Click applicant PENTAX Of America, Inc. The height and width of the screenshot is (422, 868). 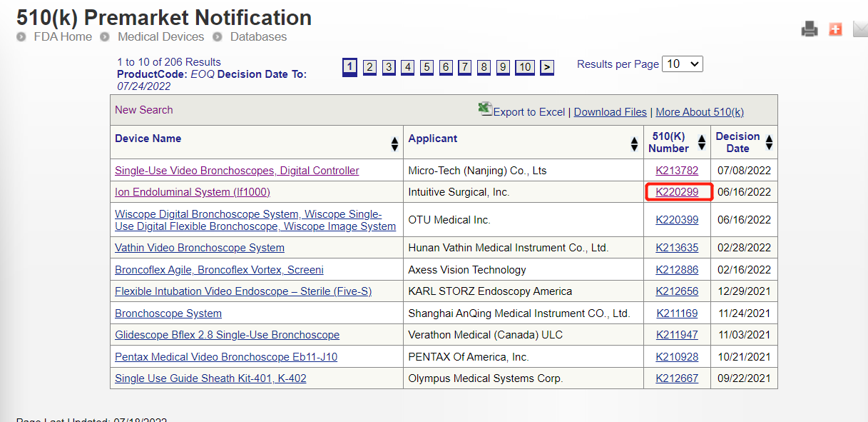469,357
